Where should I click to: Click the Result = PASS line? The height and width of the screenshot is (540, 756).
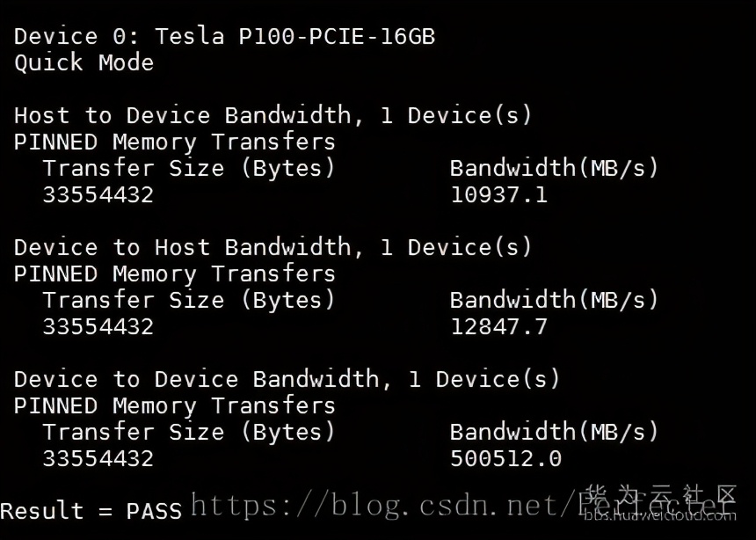point(91,511)
